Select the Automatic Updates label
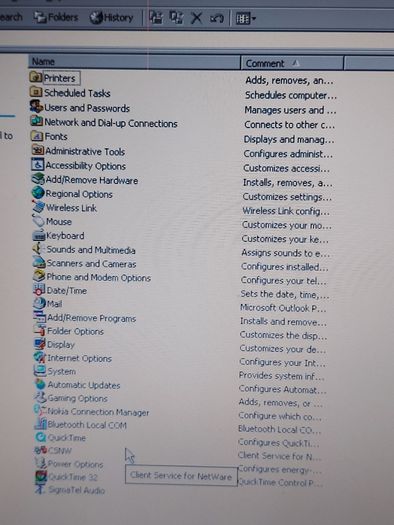Image resolution: width=394 pixels, height=525 pixels. point(84,385)
